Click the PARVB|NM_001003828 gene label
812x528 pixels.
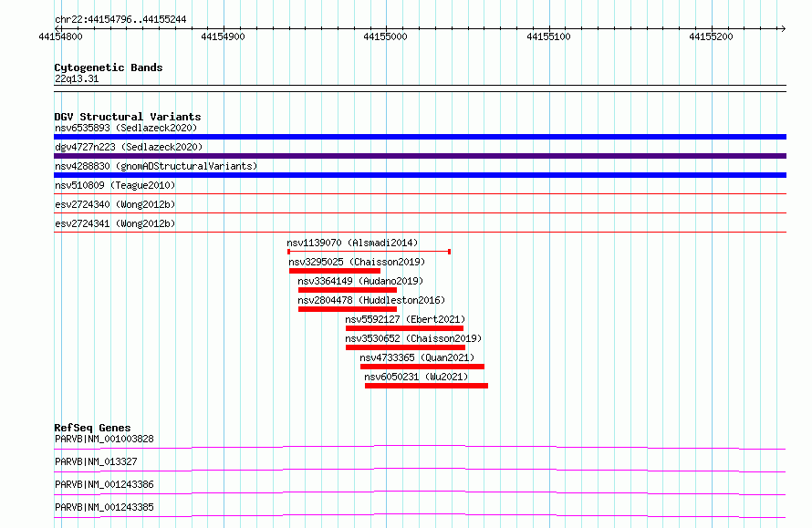pos(104,439)
